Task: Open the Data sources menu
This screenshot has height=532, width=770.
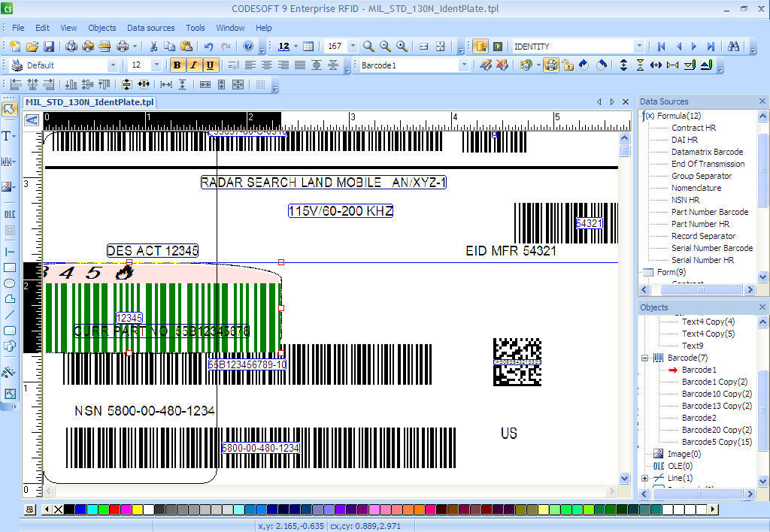Action: (x=150, y=28)
